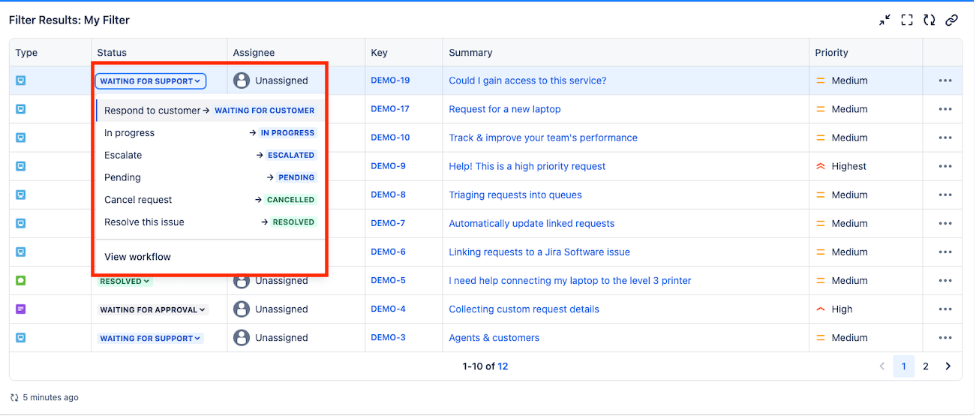
Task: Open 'Triaging requests into queues' summary
Action: tap(515, 195)
